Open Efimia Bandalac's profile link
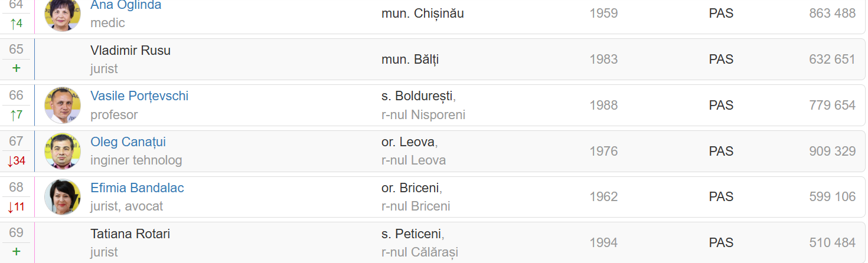868x263 pixels. coord(137,188)
